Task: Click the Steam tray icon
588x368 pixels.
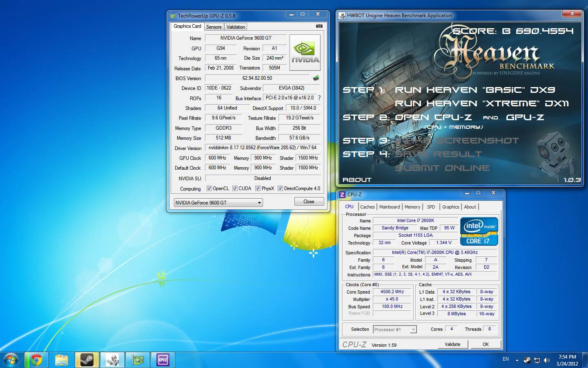Action: tap(527, 360)
